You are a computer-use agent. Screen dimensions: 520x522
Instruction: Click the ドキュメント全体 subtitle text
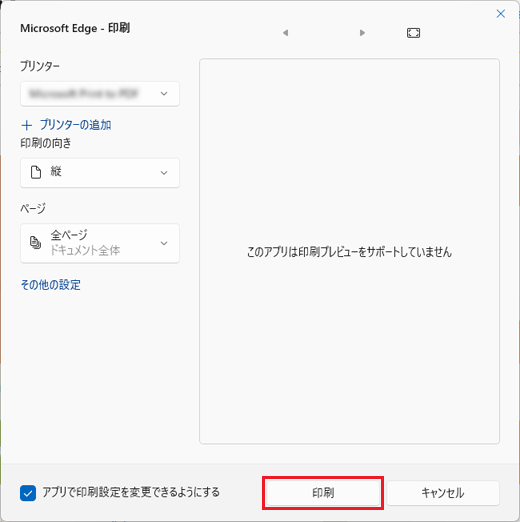pyautogui.click(x=85, y=250)
